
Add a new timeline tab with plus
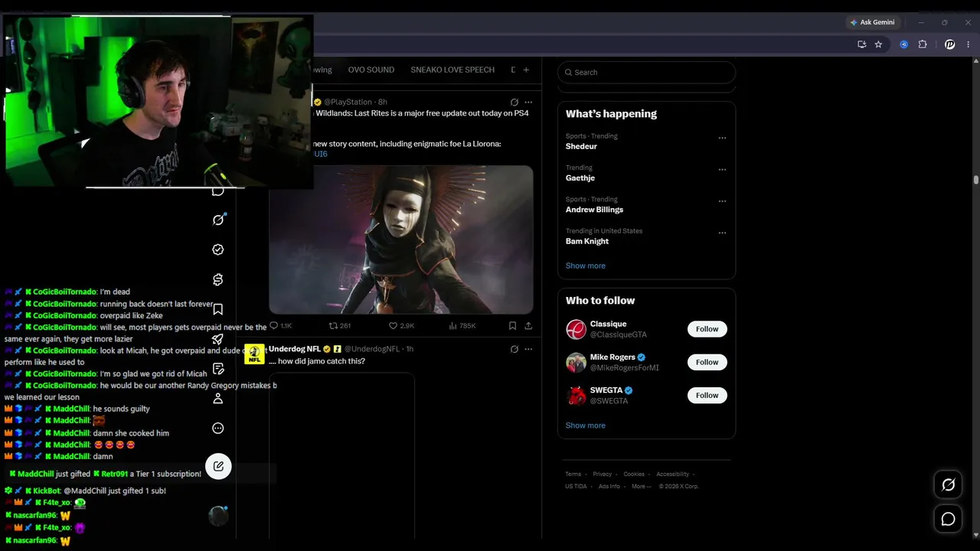coord(526,70)
